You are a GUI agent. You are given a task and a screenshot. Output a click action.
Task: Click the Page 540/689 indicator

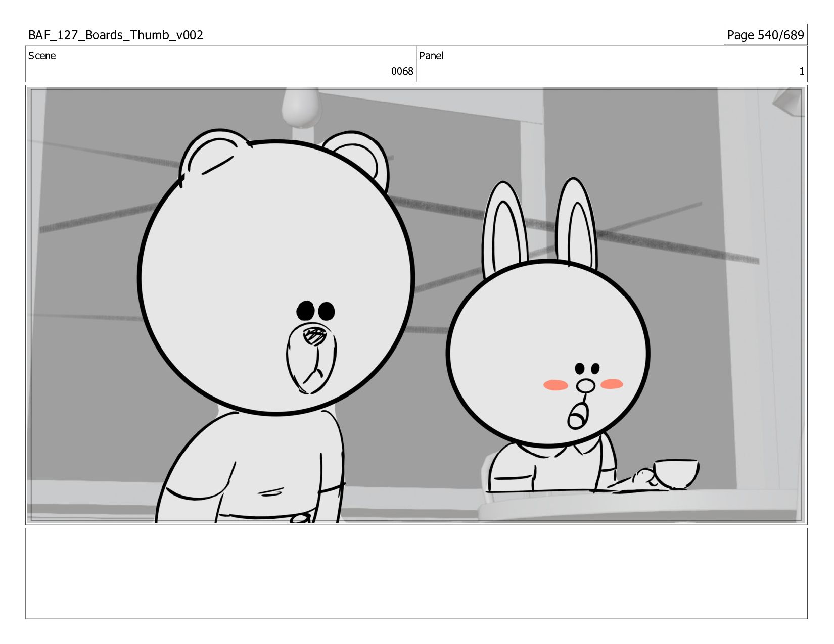click(x=765, y=35)
